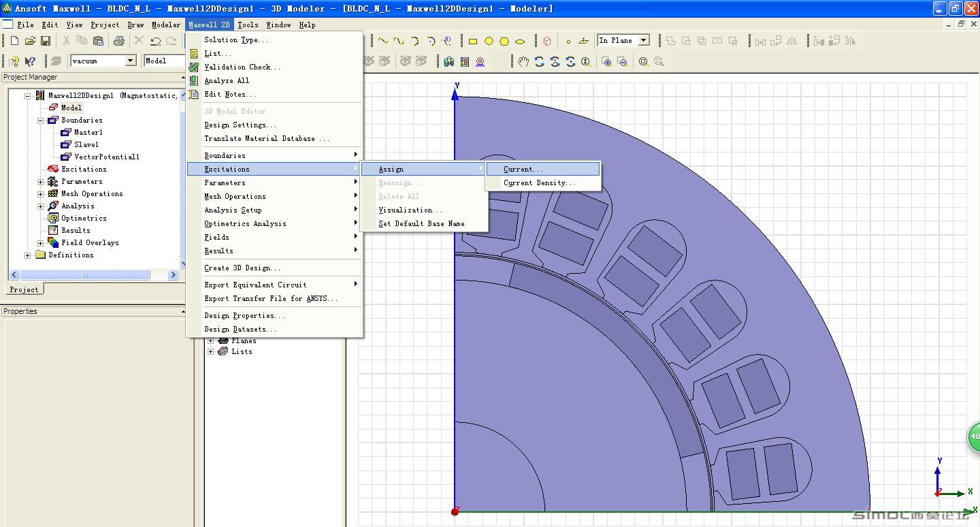Select Optimetrics item in project tree

point(84,218)
